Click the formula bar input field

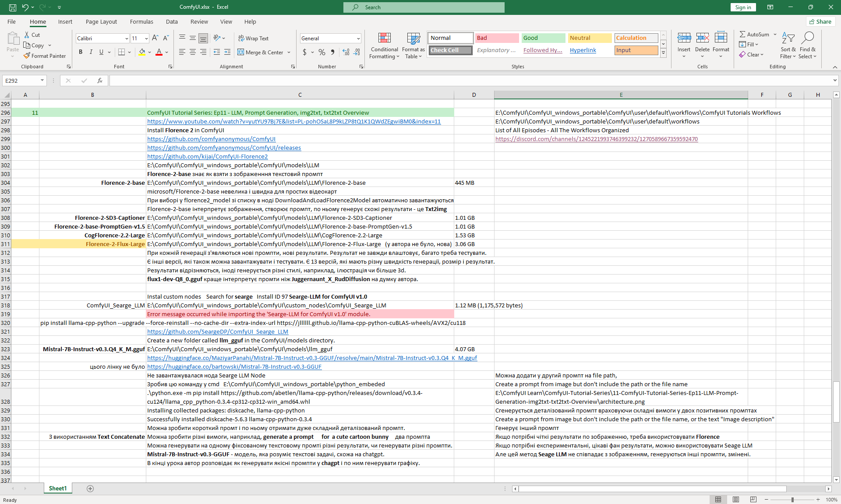click(469, 81)
